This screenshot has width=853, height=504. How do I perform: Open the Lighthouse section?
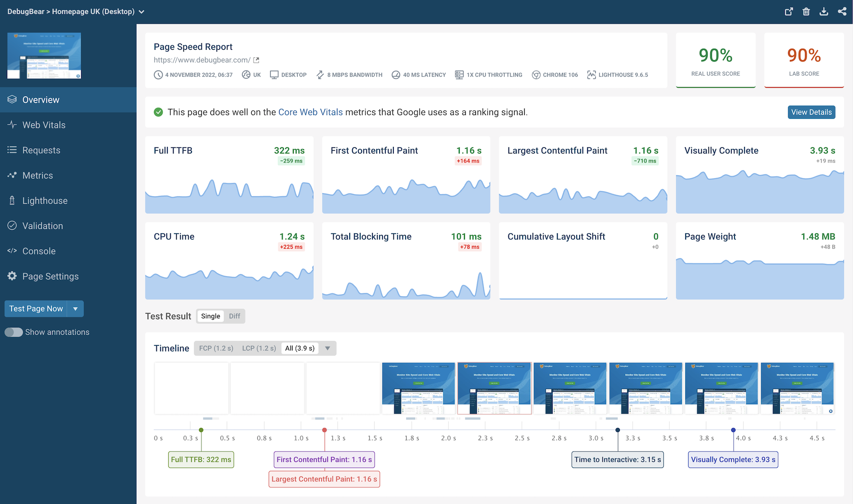[68, 200]
